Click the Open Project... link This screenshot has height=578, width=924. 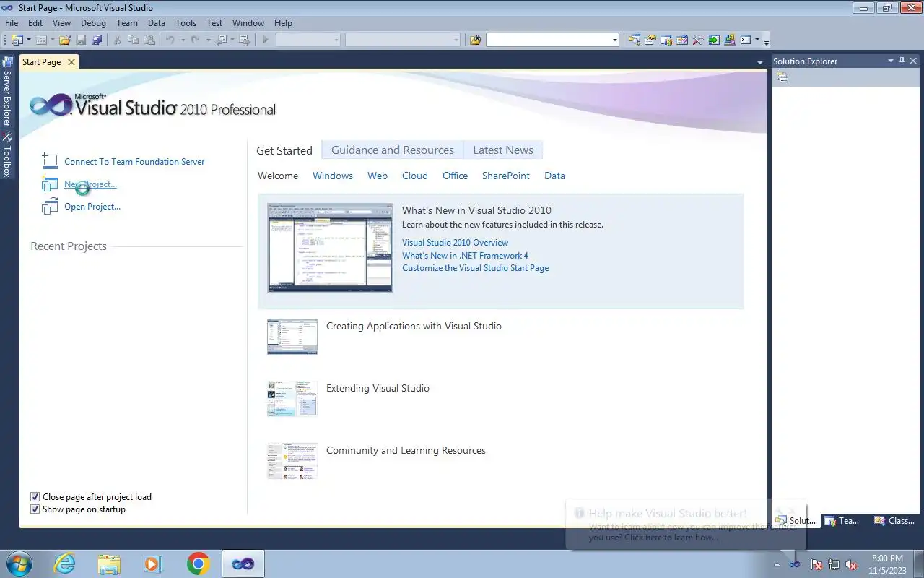(92, 207)
